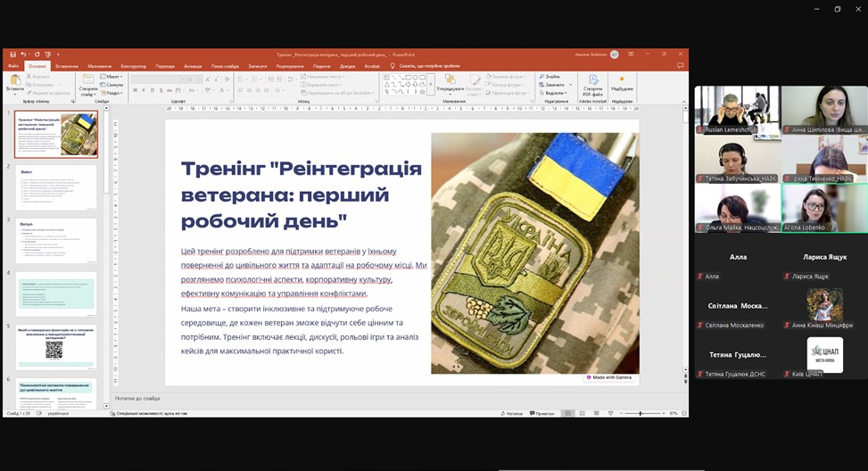Viewport: 868px width, 471px height.
Task: Switch to the Вставлення ribbon tab
Action: (66, 66)
